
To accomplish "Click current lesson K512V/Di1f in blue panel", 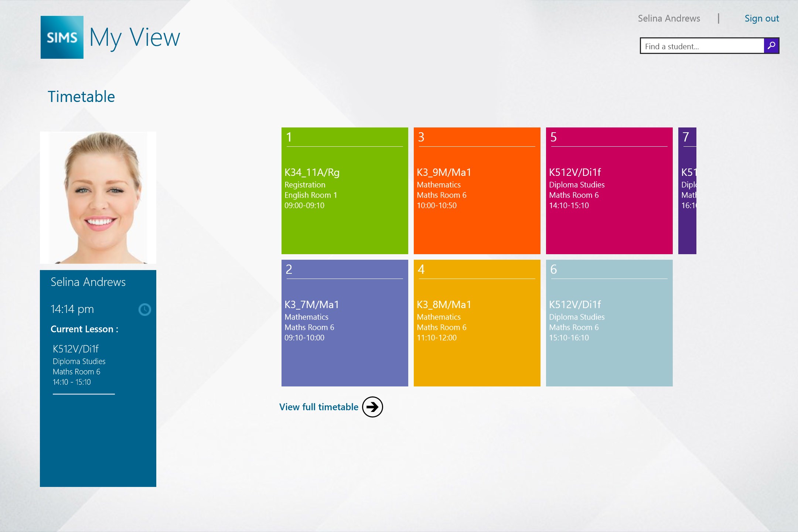I will pos(76,349).
